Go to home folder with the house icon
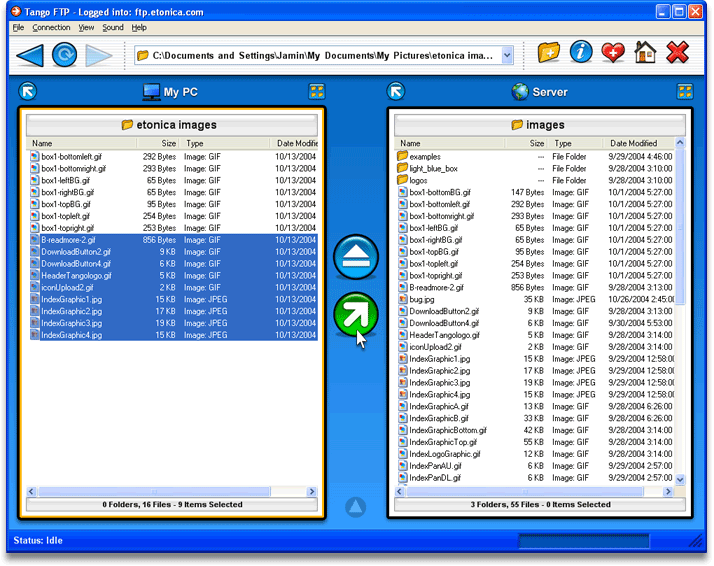This screenshot has width=714, height=566. pyautogui.click(x=645, y=52)
